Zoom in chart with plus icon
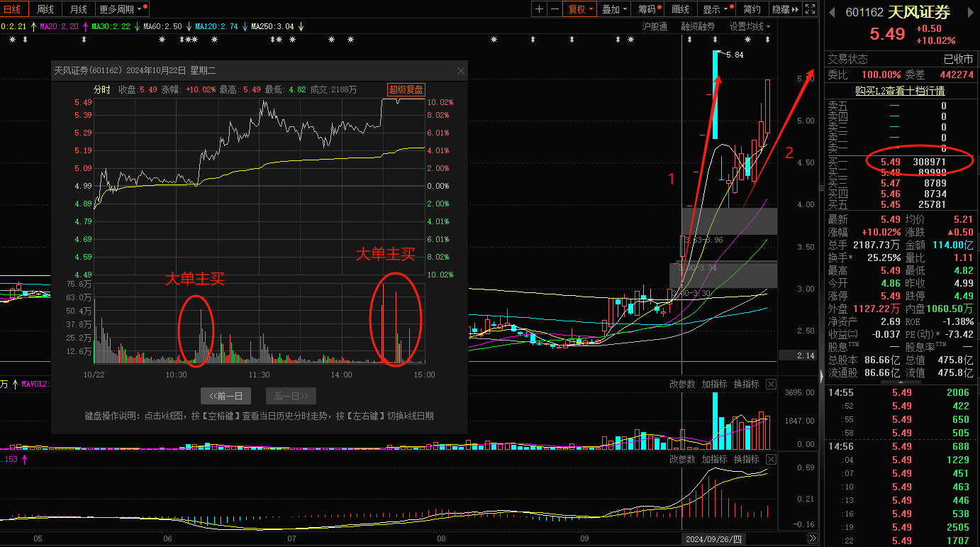The height and width of the screenshot is (547, 980). tap(540, 9)
